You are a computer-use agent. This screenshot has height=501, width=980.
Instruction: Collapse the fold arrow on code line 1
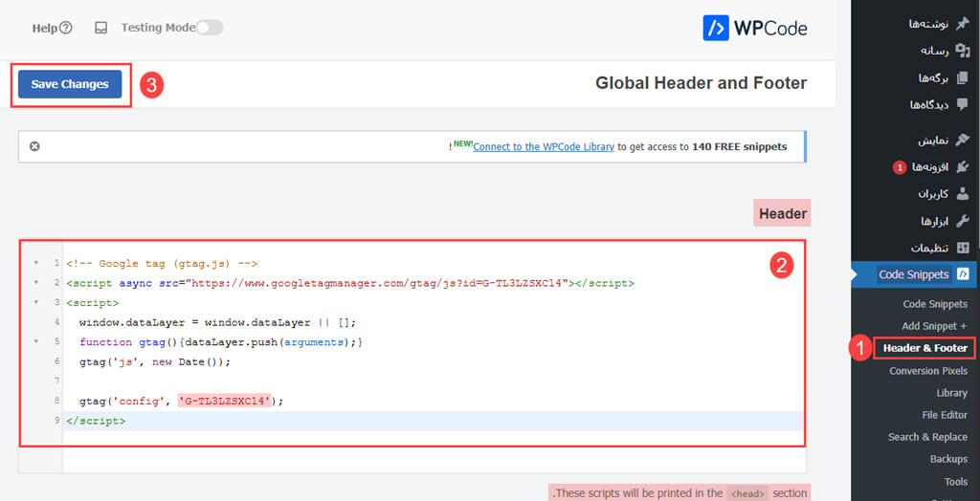[x=35, y=263]
